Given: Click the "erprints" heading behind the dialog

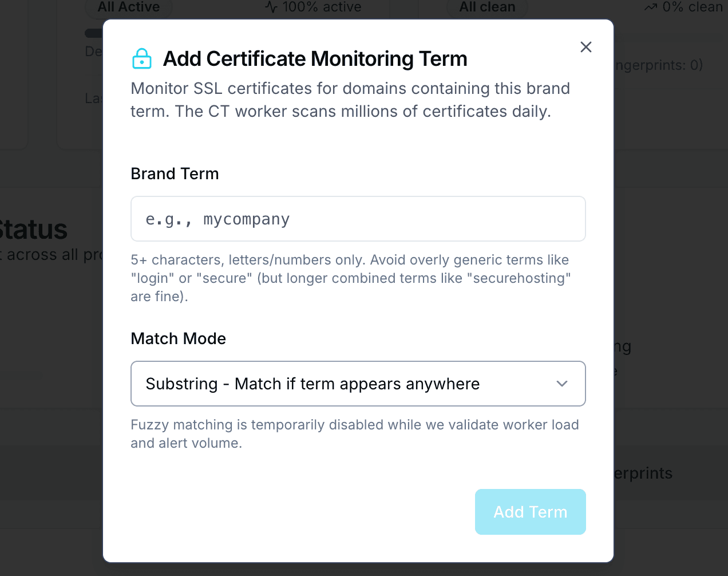Looking at the screenshot, I should [x=644, y=474].
